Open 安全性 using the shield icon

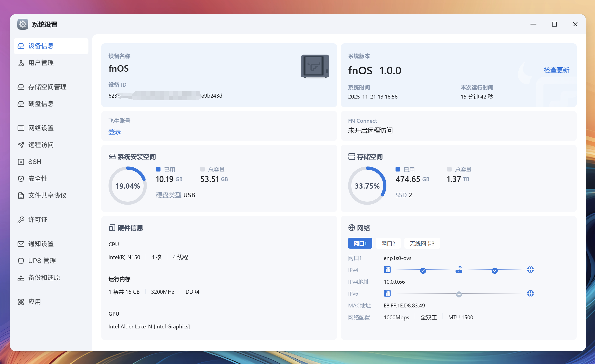coord(21,179)
